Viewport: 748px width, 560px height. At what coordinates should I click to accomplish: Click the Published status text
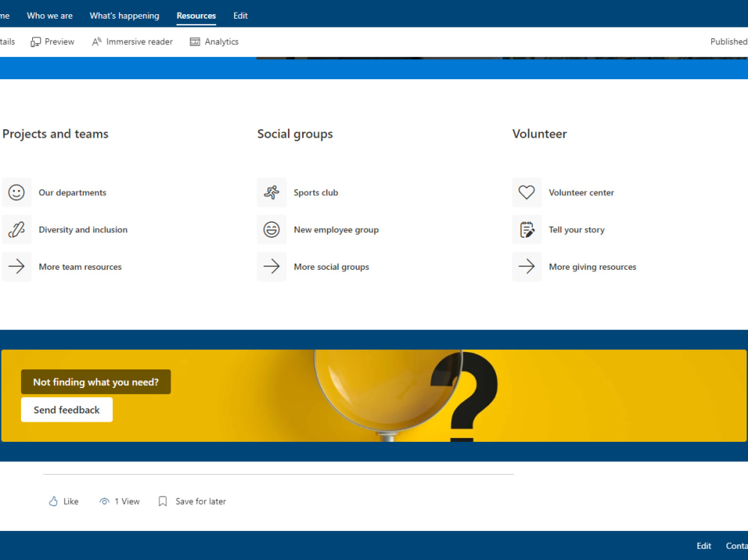point(729,42)
